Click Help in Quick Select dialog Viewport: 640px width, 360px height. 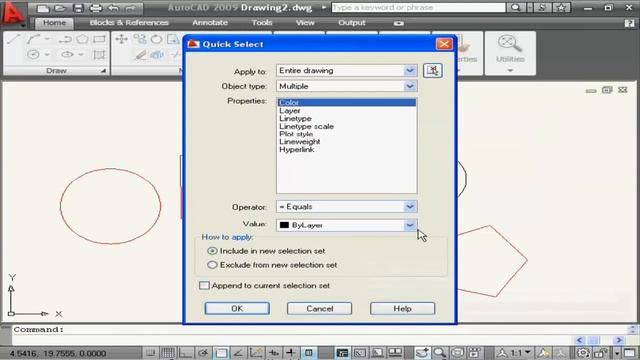tap(402, 309)
